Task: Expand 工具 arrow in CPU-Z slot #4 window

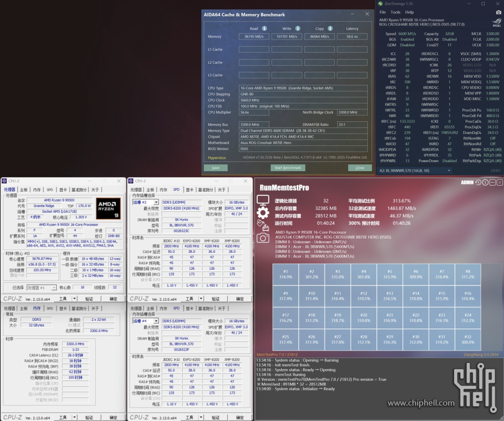Action: pos(201,417)
